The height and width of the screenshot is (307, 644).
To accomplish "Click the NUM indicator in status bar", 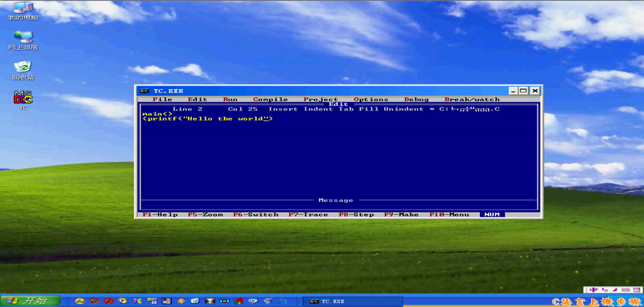I will pos(492,215).
